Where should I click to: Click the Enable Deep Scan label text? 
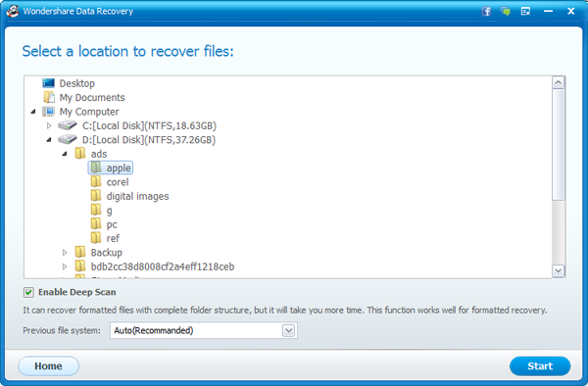pos(76,292)
